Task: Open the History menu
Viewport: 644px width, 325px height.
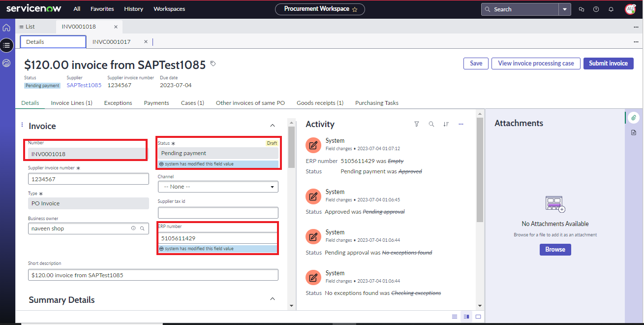Action: (133, 9)
